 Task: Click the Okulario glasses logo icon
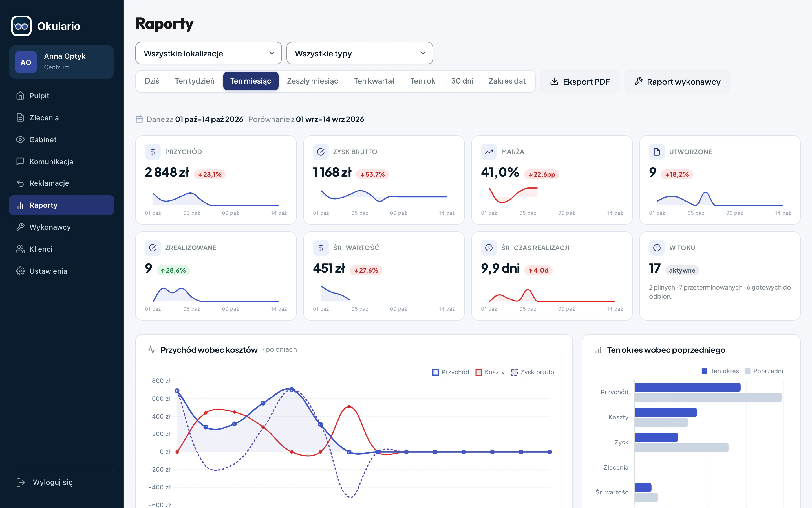click(21, 26)
